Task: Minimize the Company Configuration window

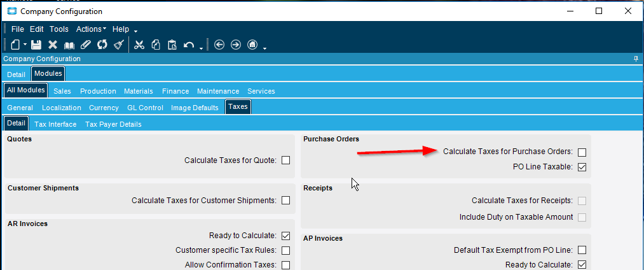Action: [x=570, y=11]
